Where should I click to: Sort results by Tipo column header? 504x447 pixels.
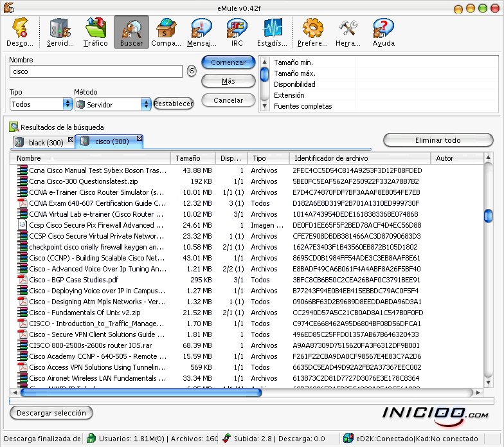coord(268,158)
